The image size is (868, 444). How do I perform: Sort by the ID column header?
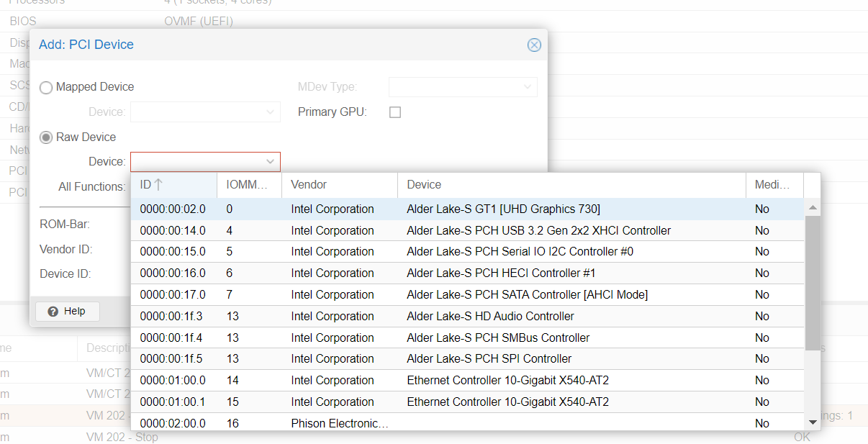pyautogui.click(x=173, y=185)
